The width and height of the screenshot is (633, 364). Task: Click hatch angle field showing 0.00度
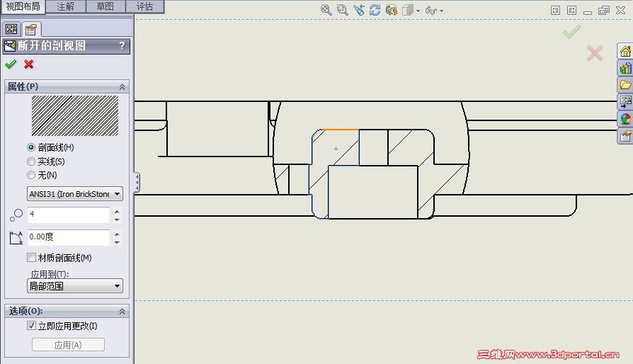tap(69, 237)
